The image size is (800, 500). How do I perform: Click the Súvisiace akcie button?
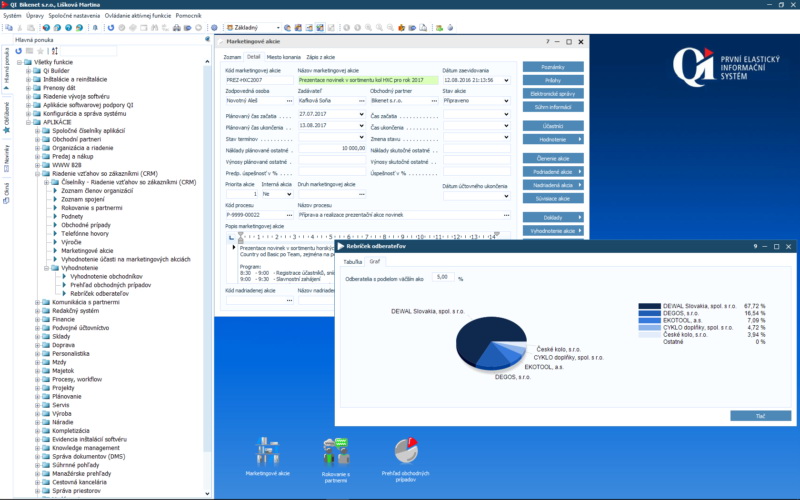(x=553, y=198)
